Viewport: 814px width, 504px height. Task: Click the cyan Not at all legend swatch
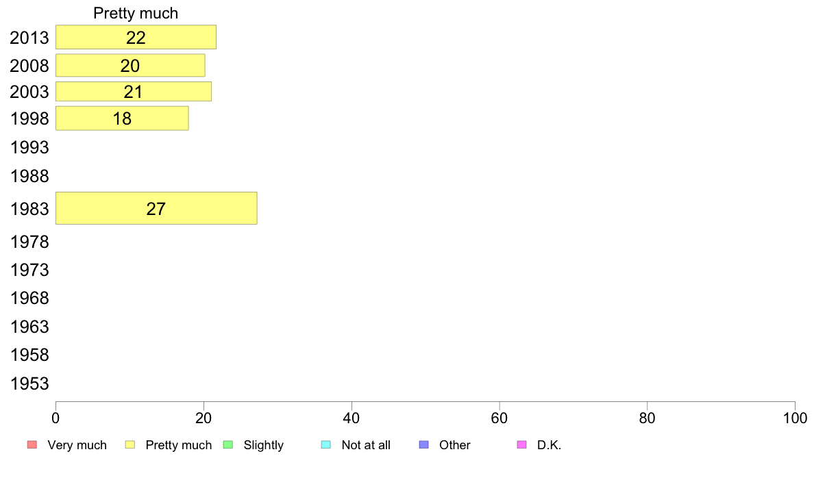(x=326, y=445)
